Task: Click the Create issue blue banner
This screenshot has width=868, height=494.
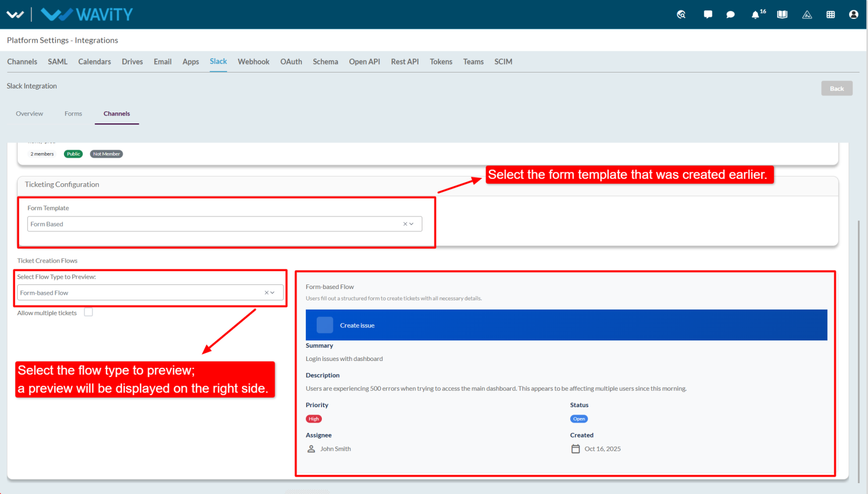Action: click(x=566, y=325)
